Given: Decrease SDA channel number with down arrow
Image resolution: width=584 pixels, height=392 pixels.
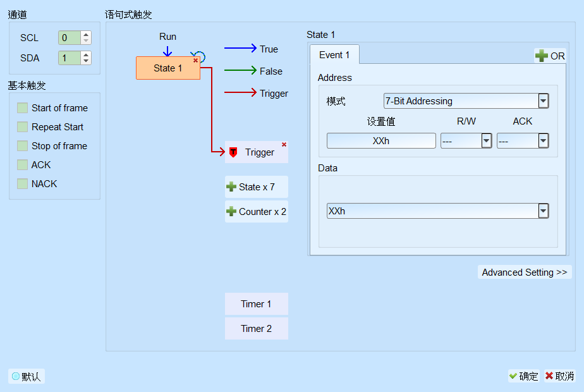Looking at the screenshot, I should (86, 61).
